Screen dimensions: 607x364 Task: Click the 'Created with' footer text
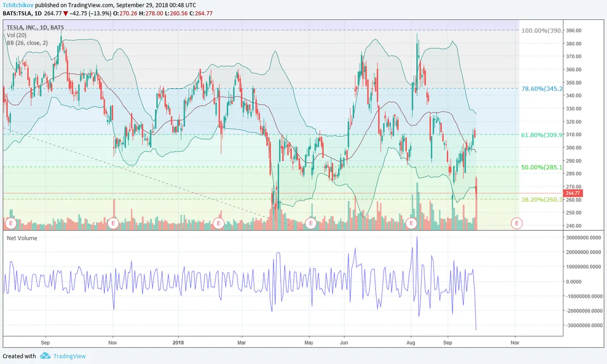[x=19, y=356]
